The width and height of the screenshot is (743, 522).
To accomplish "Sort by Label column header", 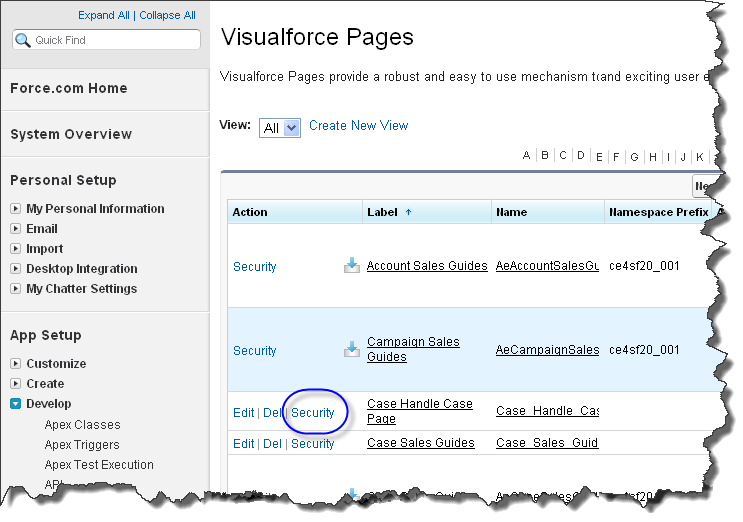I will tap(382, 212).
